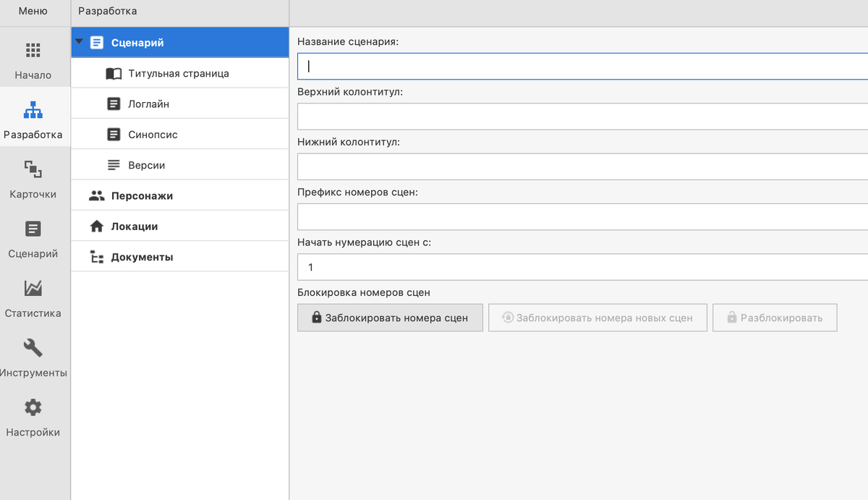The height and width of the screenshot is (500, 868).
Task: Select Синопсис in the tree
Action: 153,135
